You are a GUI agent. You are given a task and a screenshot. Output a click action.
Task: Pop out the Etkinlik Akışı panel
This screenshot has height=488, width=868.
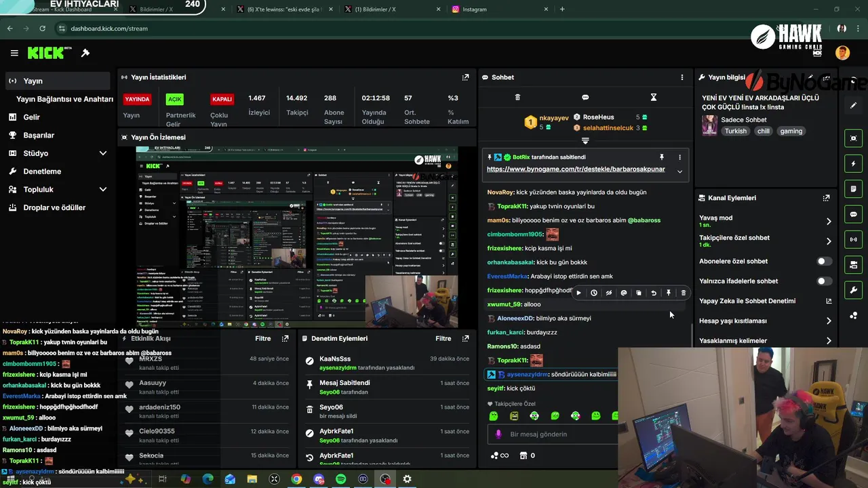click(x=285, y=338)
